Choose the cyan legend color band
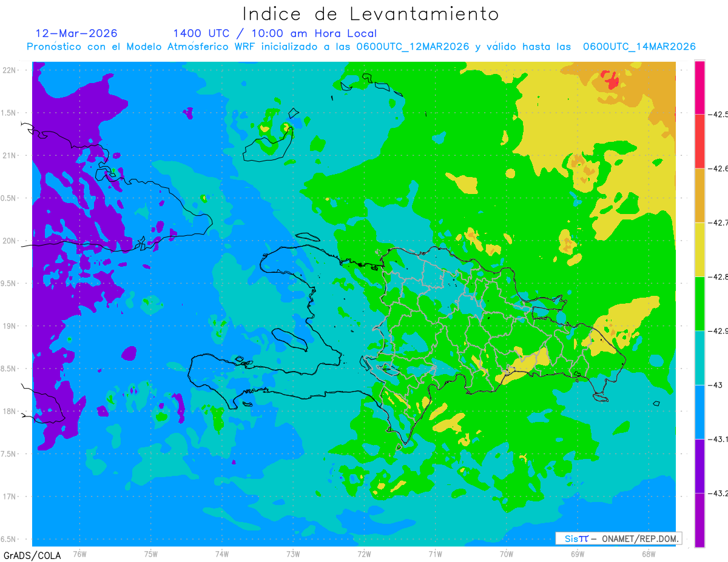 pyautogui.click(x=699, y=358)
